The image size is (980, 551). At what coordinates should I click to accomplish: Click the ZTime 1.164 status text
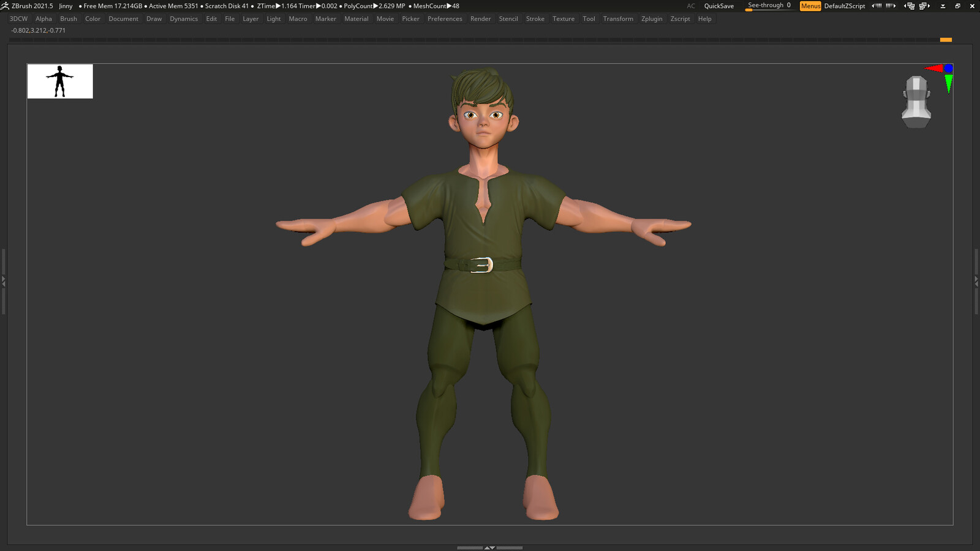tap(277, 6)
